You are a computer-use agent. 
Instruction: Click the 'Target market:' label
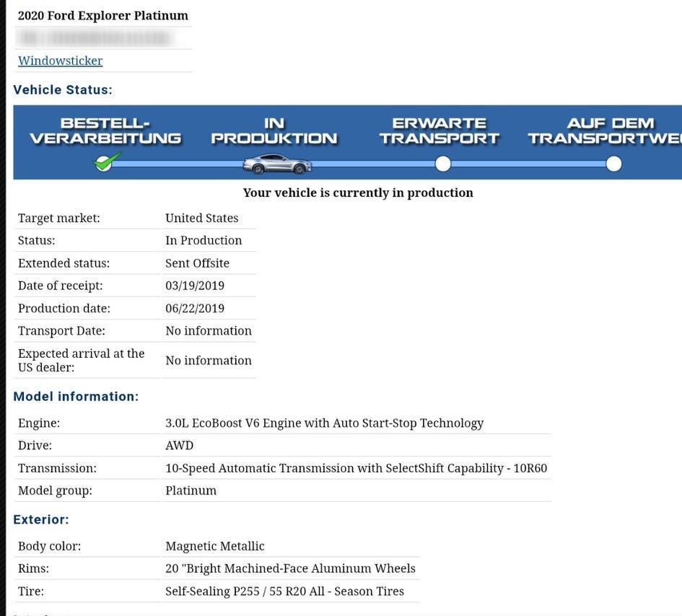point(58,218)
